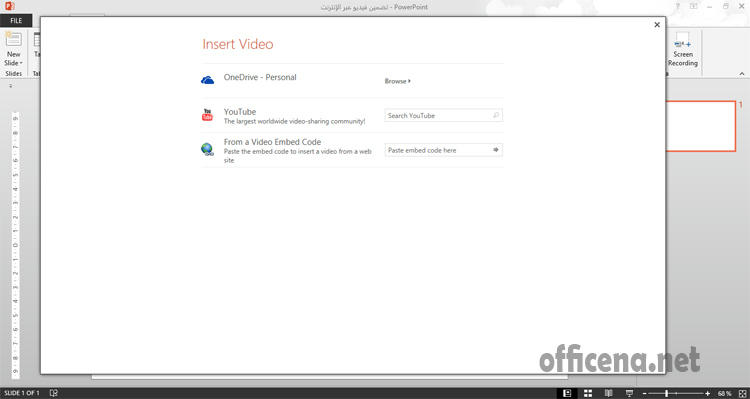Open the PowerPoint Help question mark

coord(677,7)
